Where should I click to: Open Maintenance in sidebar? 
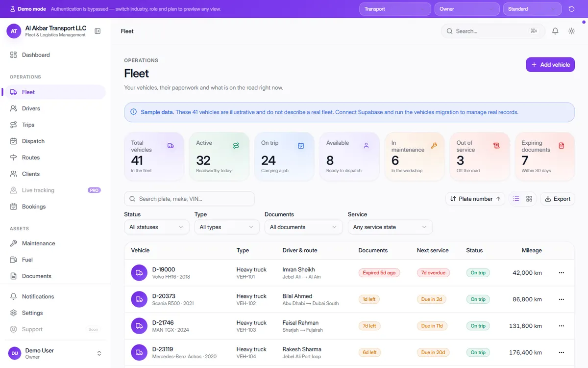point(55,243)
